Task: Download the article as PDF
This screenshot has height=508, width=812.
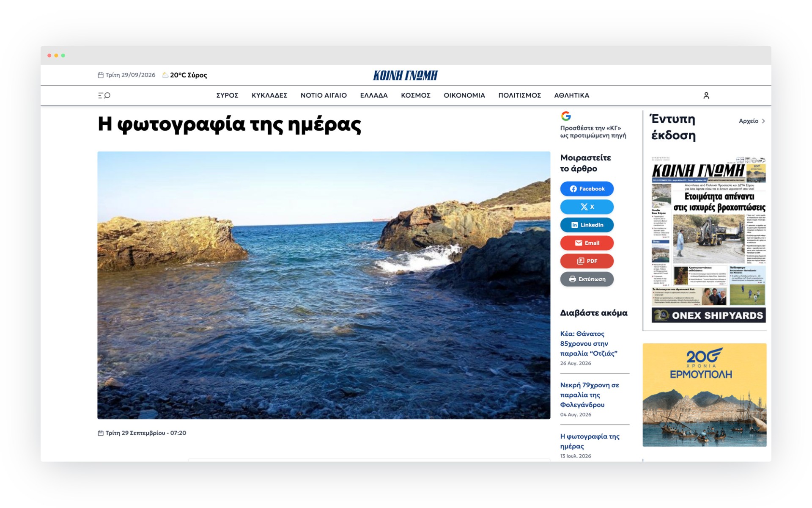Action: (x=587, y=261)
